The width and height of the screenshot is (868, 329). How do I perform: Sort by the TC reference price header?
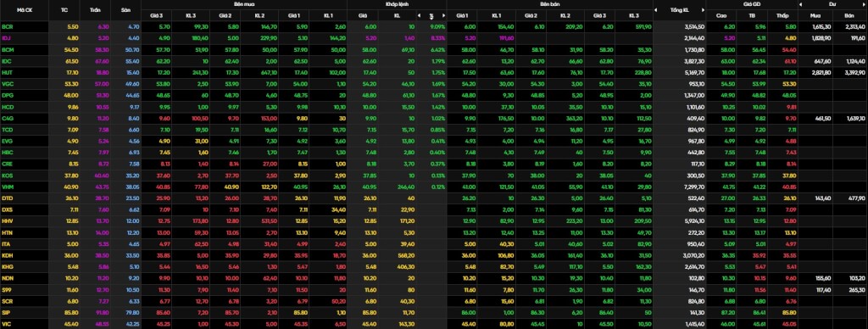click(x=64, y=10)
